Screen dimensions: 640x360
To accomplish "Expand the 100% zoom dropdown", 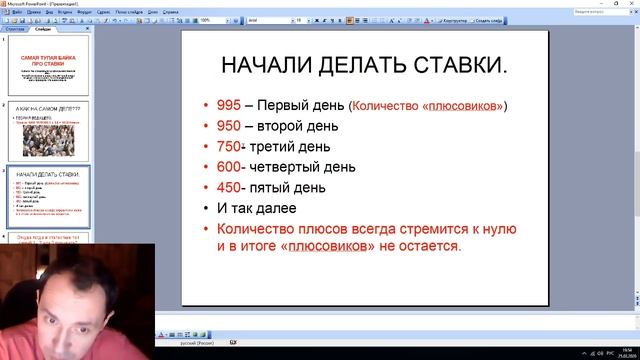I will (228, 20).
